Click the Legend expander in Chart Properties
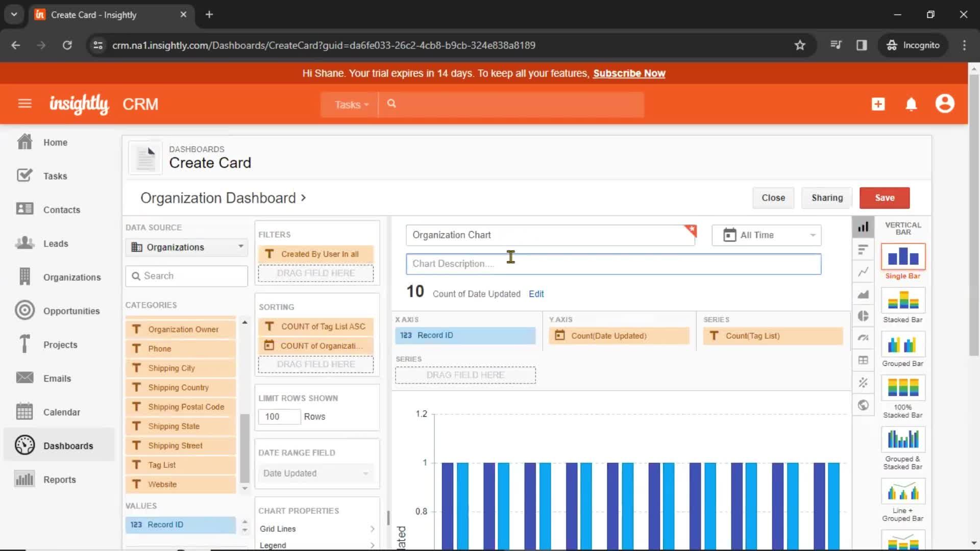The width and height of the screenshot is (980, 551). coord(372,545)
